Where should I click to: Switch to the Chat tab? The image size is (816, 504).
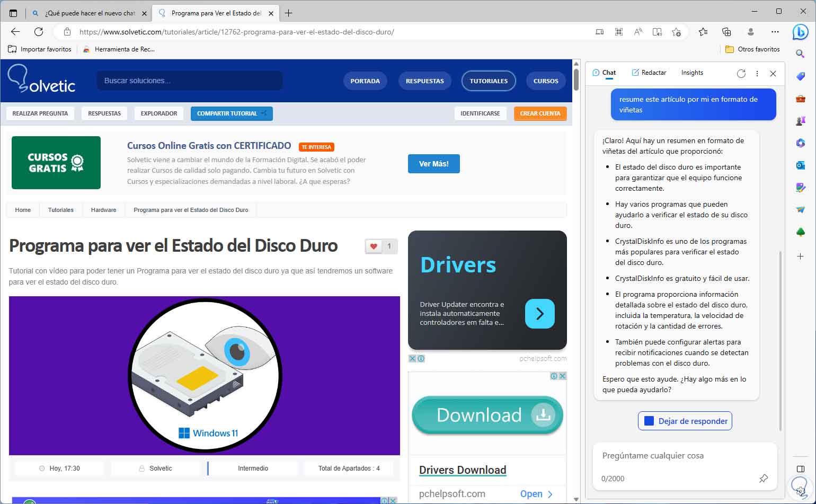click(x=604, y=73)
